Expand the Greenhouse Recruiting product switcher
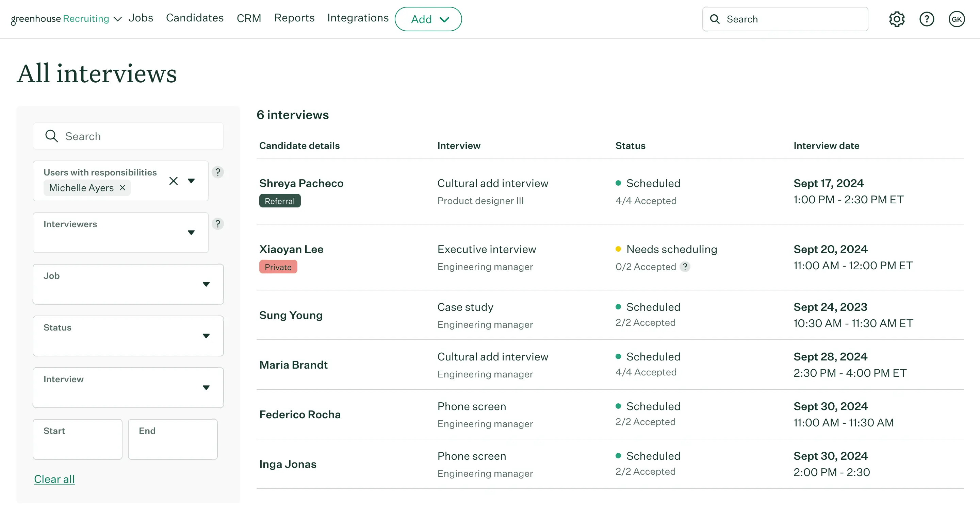 [117, 19]
